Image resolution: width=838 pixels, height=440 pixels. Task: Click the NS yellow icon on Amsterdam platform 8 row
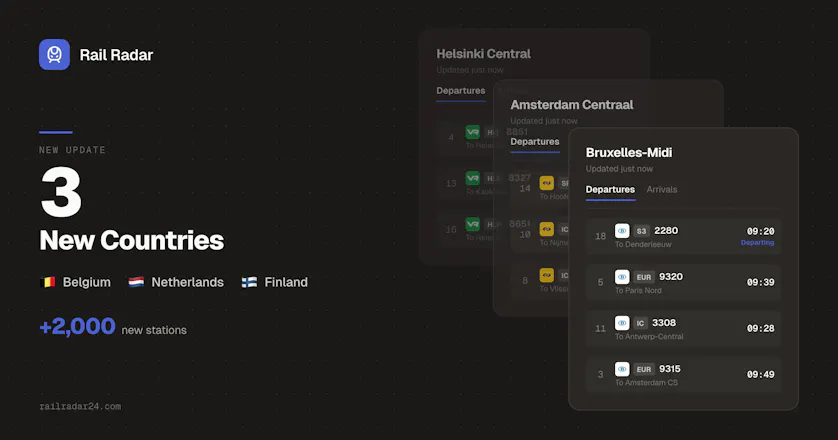point(547,275)
